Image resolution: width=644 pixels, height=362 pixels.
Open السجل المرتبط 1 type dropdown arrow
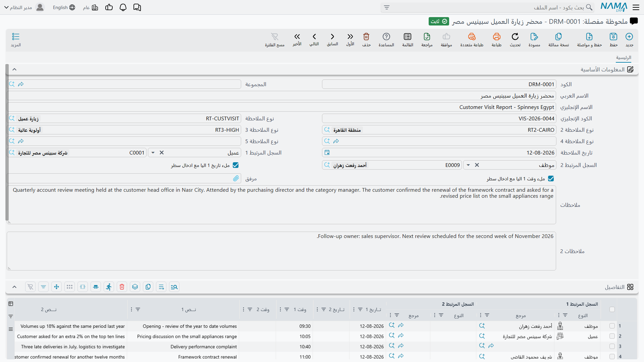153,153
